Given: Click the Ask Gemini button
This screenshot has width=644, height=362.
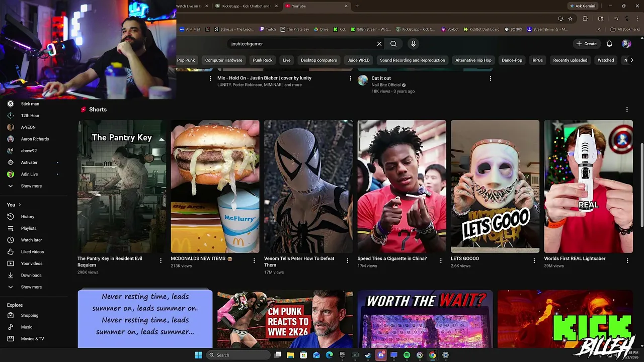Looking at the screenshot, I should coord(582,6).
